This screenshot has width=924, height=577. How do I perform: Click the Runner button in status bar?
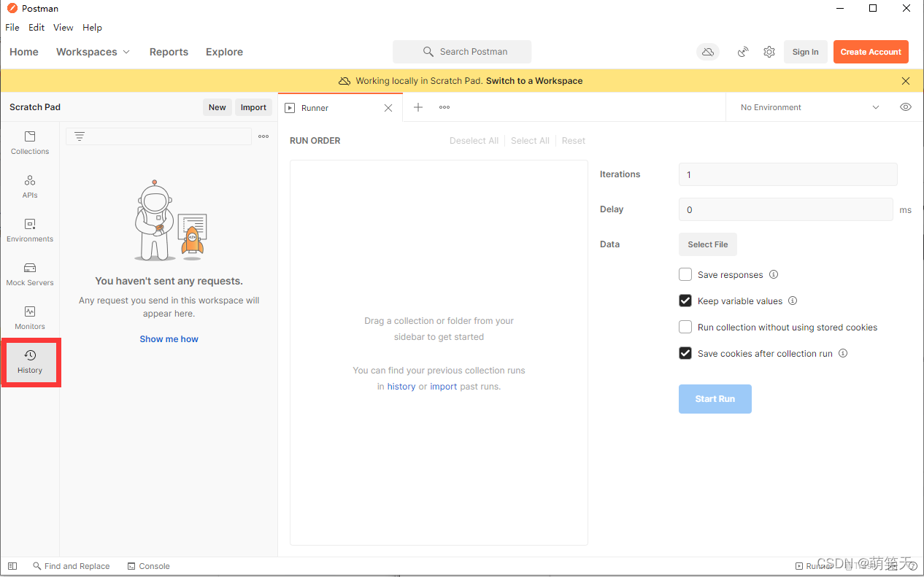pos(813,566)
